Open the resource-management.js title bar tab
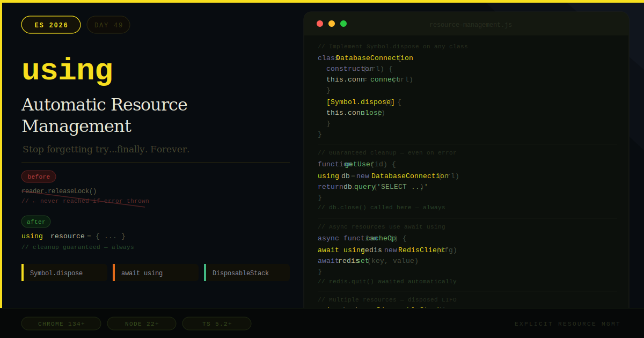Screen dimensions: 644x338 (x=470, y=24)
